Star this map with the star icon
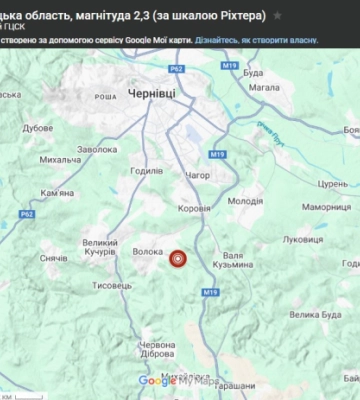 pyautogui.click(x=277, y=16)
